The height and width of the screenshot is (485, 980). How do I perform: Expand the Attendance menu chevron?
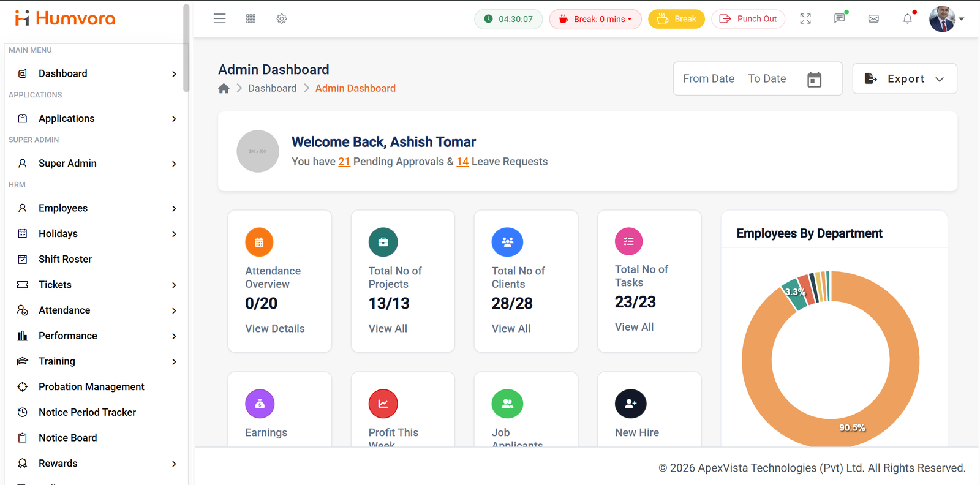pyautogui.click(x=174, y=310)
